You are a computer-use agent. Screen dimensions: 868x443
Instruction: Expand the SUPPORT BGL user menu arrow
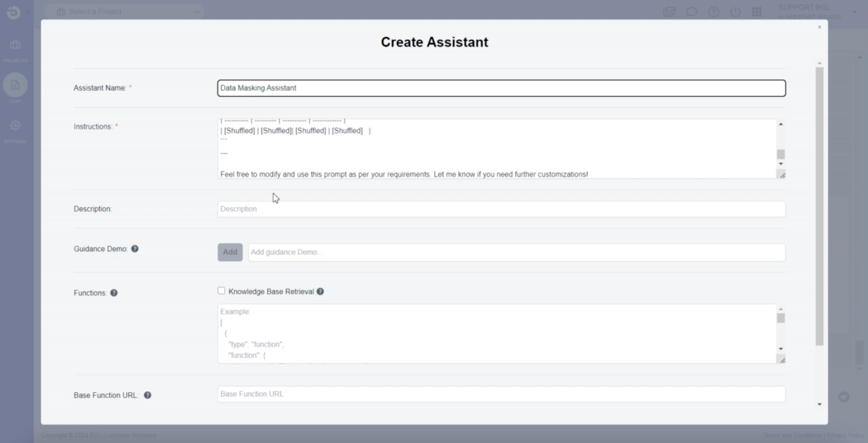point(854,12)
